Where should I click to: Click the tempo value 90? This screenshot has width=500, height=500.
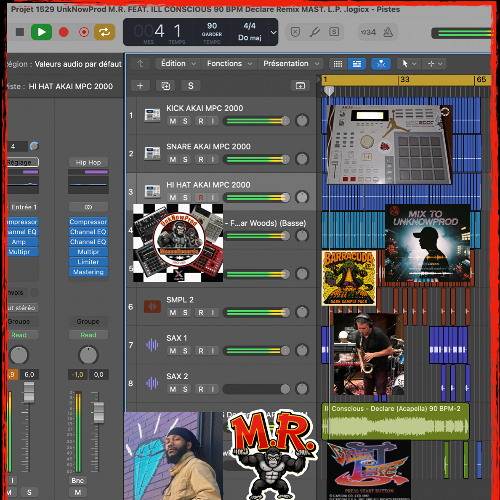click(212, 26)
